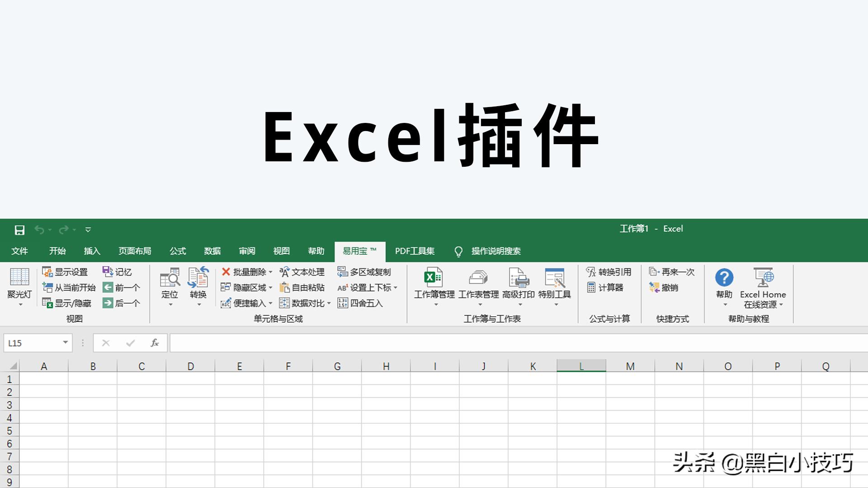Open the 文件 menu
The width and height of the screenshot is (868, 488).
coord(20,251)
